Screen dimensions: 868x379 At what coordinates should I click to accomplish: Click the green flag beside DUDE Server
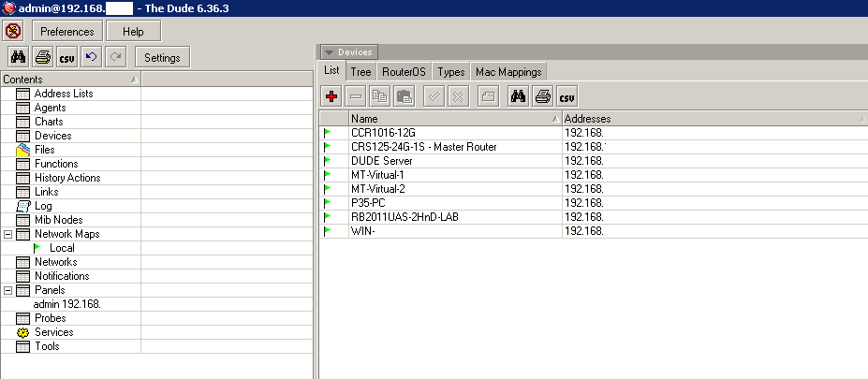pos(327,161)
